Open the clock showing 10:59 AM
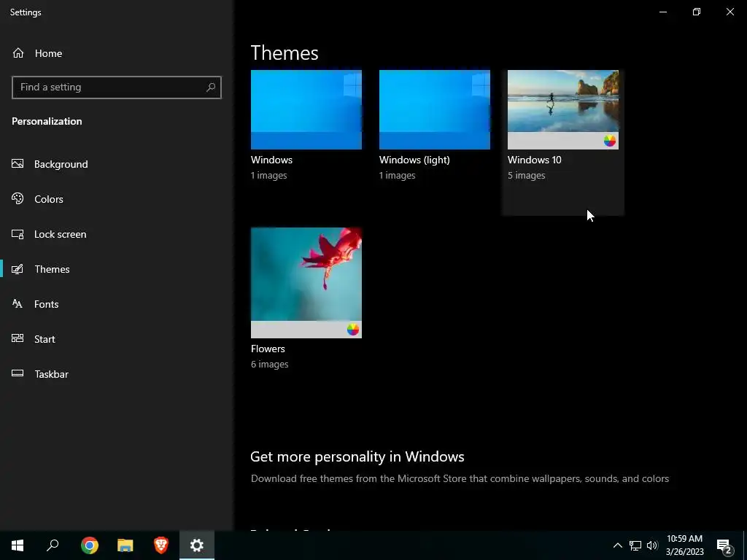This screenshot has width=747, height=560. (684, 545)
